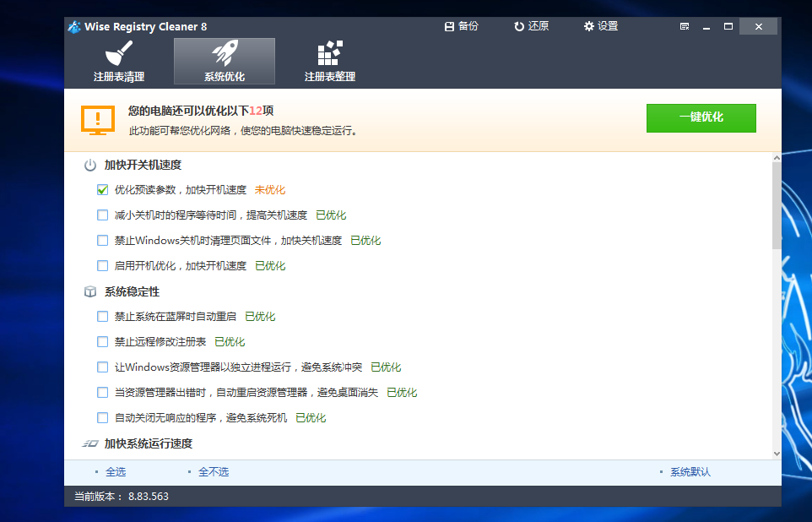This screenshot has height=522, width=812.
Task: Switch to the 注册表清理 tab
Action: [x=119, y=61]
